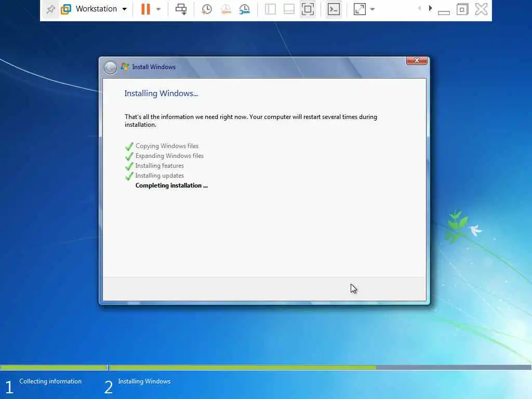
Task: Open the Workstation menu
Action: [96, 9]
